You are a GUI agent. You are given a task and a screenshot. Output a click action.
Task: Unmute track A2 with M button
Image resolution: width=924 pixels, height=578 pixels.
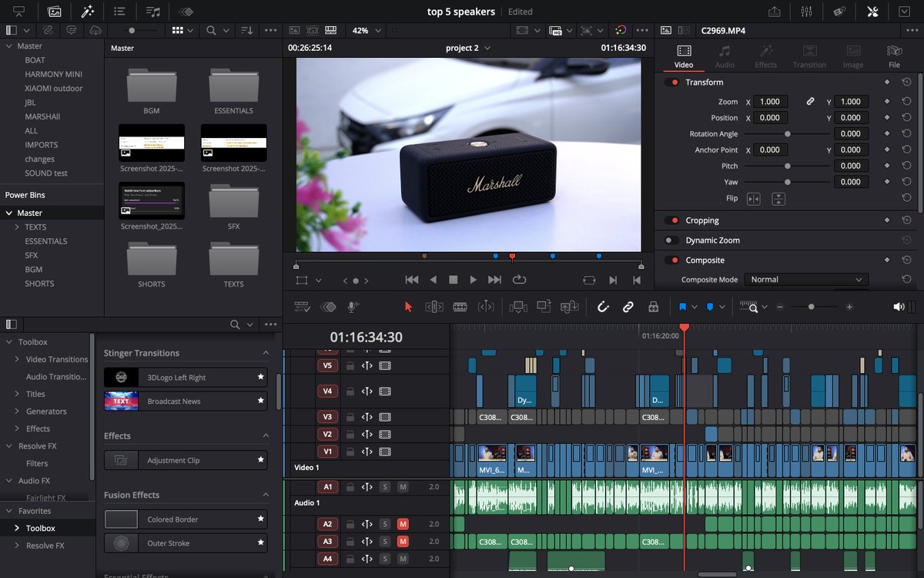coord(402,524)
